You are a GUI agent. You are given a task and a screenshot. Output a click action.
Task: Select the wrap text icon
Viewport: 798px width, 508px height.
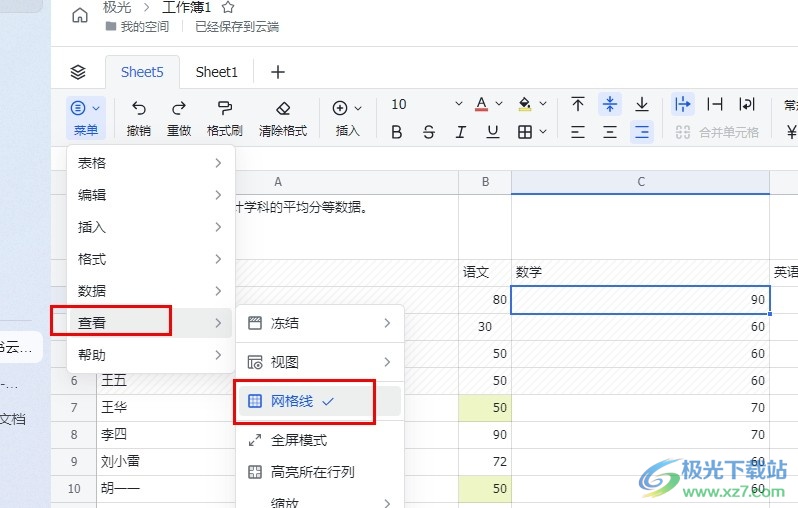tap(747, 104)
